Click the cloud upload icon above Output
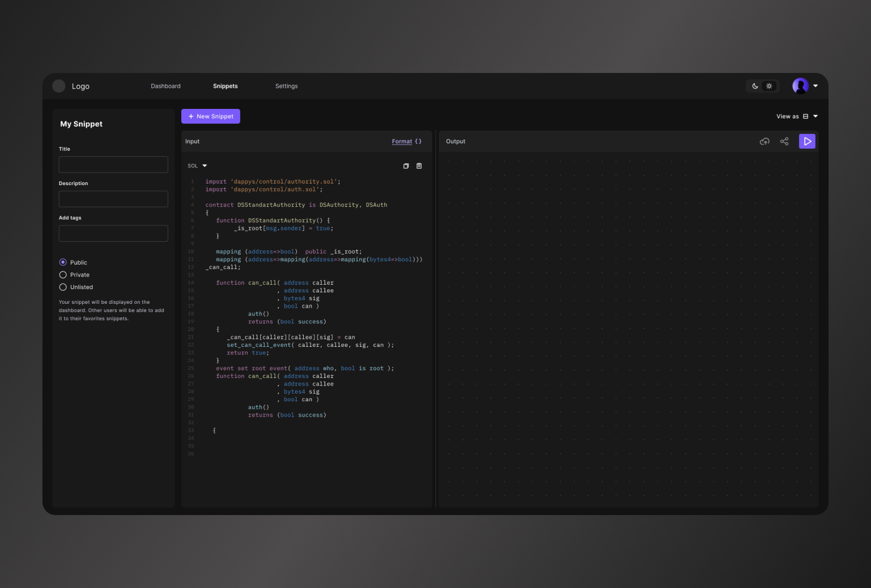Screen dimensions: 871x588 tap(764, 141)
